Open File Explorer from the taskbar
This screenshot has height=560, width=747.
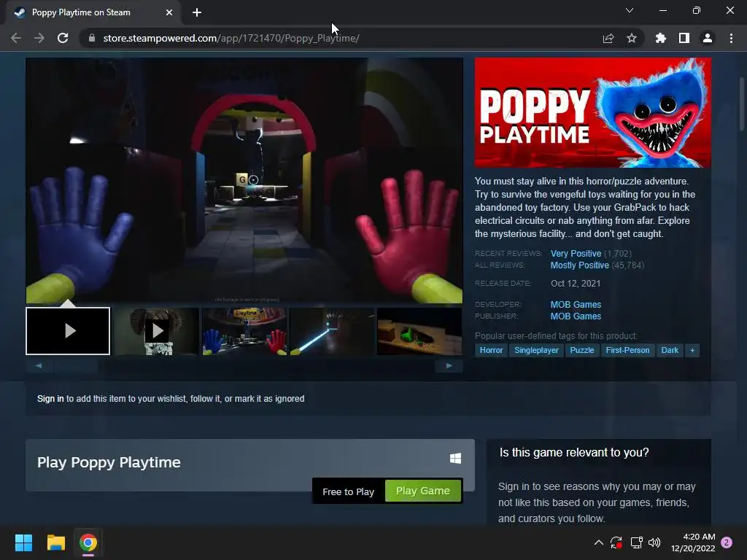click(x=55, y=542)
